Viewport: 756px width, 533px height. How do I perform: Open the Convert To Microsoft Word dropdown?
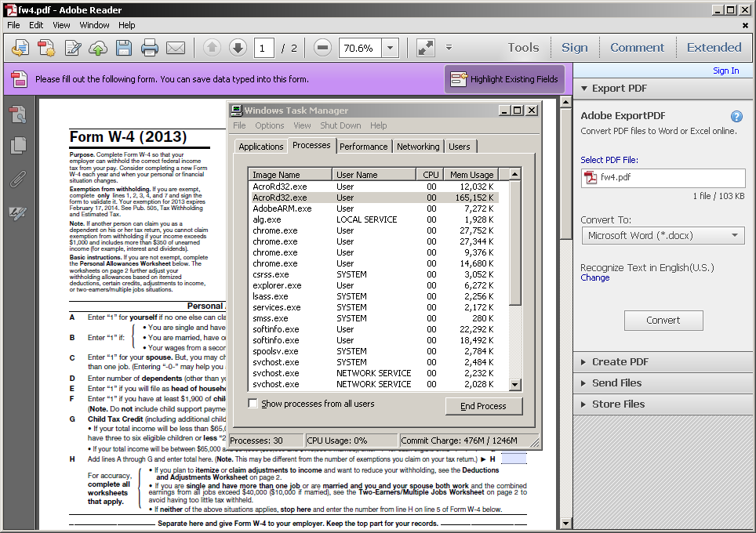pyautogui.click(x=663, y=236)
